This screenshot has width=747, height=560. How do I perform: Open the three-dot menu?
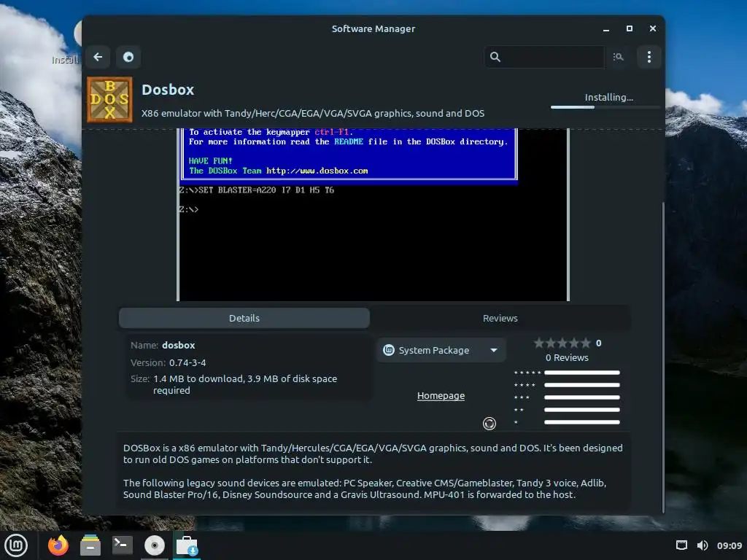pos(649,57)
